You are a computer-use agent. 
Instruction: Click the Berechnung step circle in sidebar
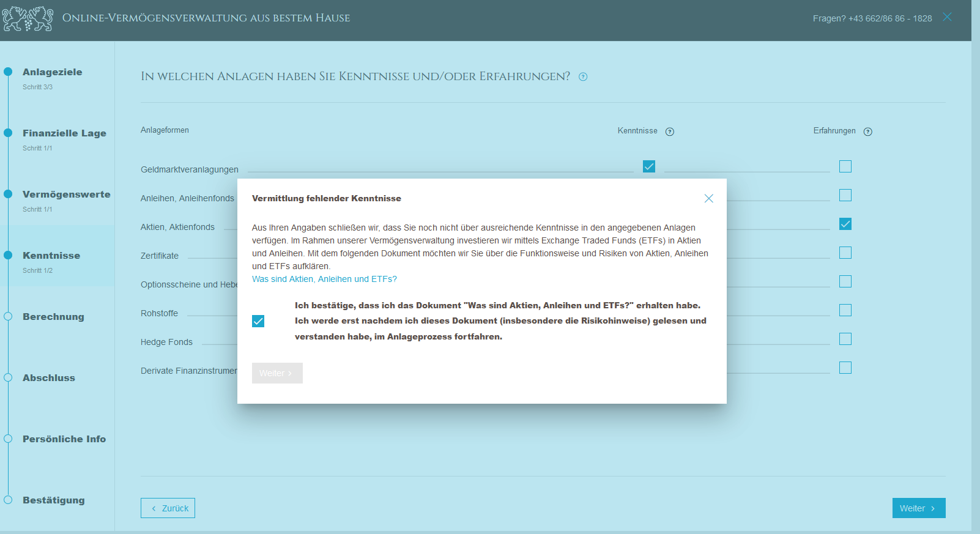(x=8, y=317)
